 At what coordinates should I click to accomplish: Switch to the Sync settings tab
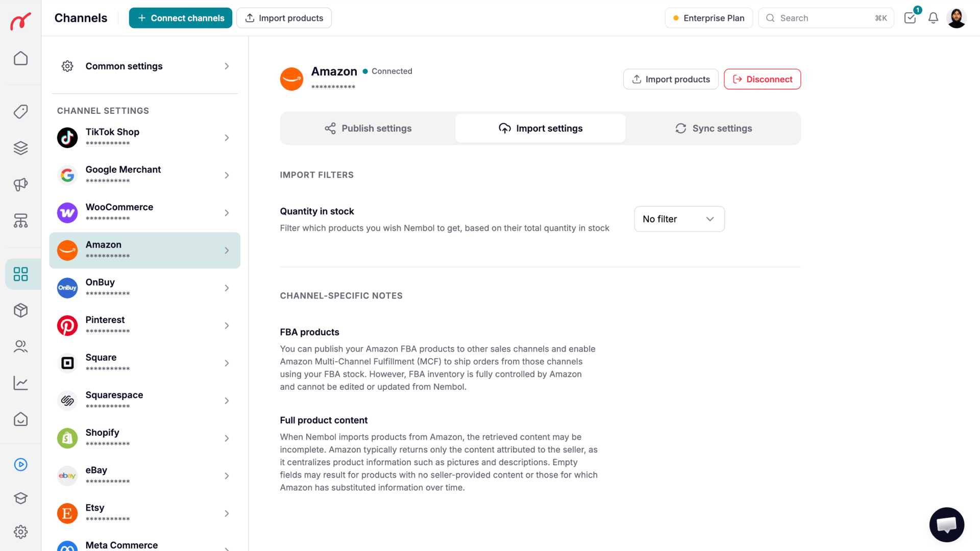pos(713,129)
